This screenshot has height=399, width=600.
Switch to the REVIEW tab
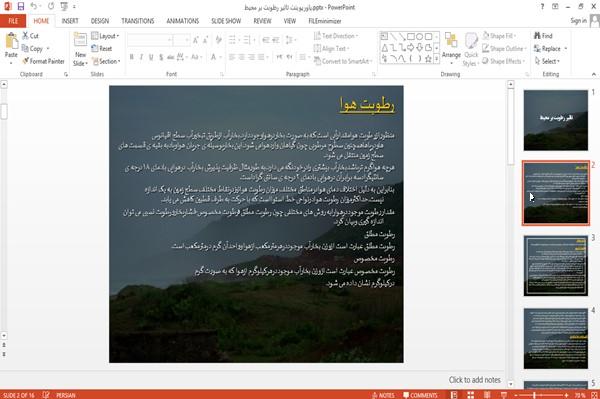(262, 21)
